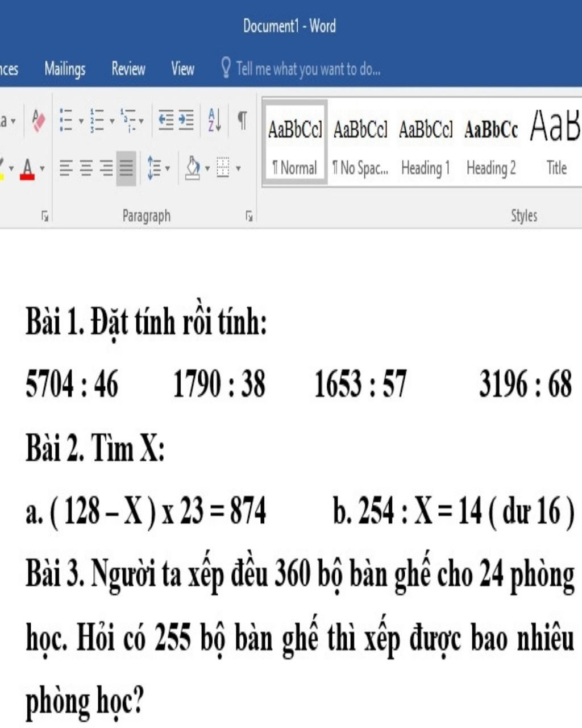
Task: Apply the No Spacing style
Action: tap(360, 142)
